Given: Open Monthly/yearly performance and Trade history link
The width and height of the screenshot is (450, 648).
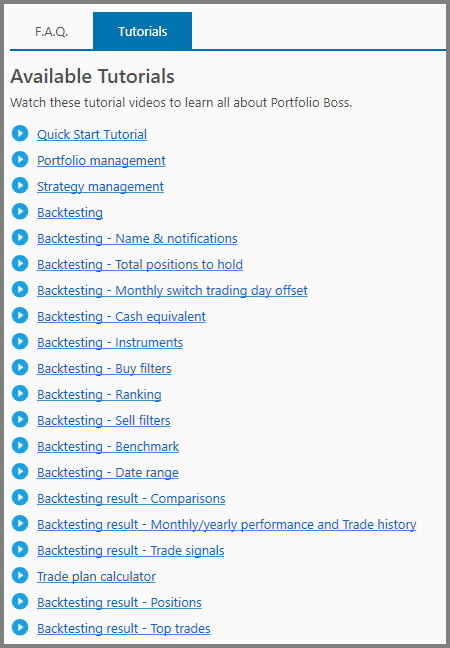Looking at the screenshot, I should point(226,525).
